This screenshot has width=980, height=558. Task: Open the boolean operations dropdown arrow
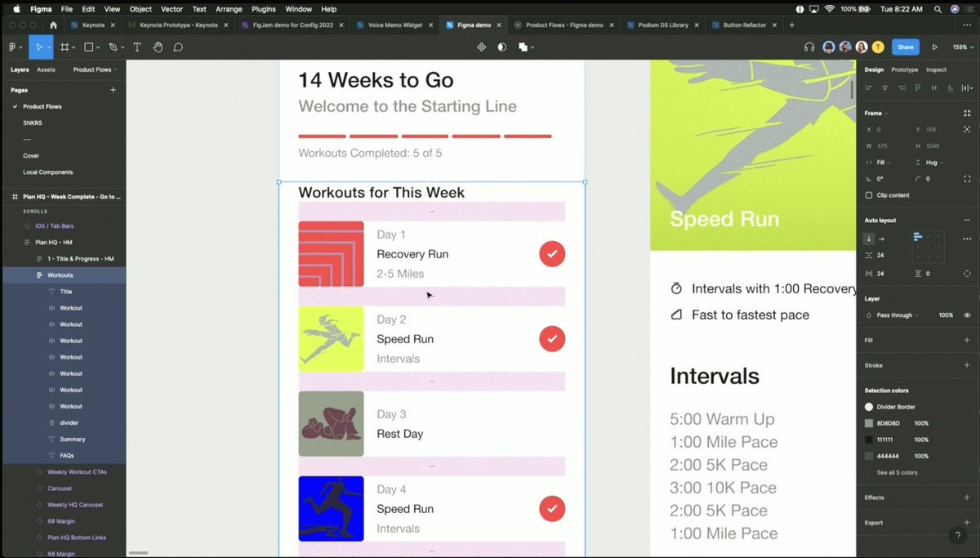(x=532, y=48)
